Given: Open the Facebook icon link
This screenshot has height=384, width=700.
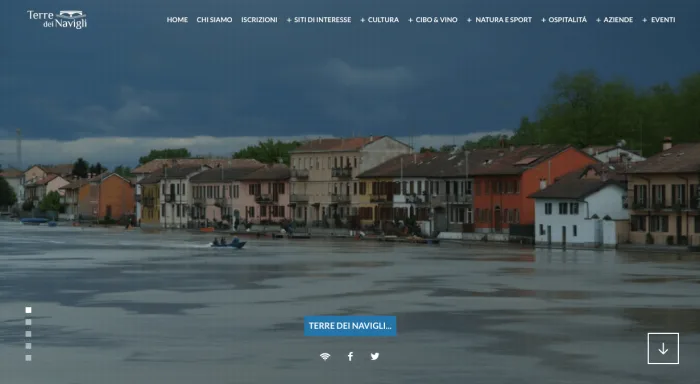Looking at the screenshot, I should pos(350,356).
